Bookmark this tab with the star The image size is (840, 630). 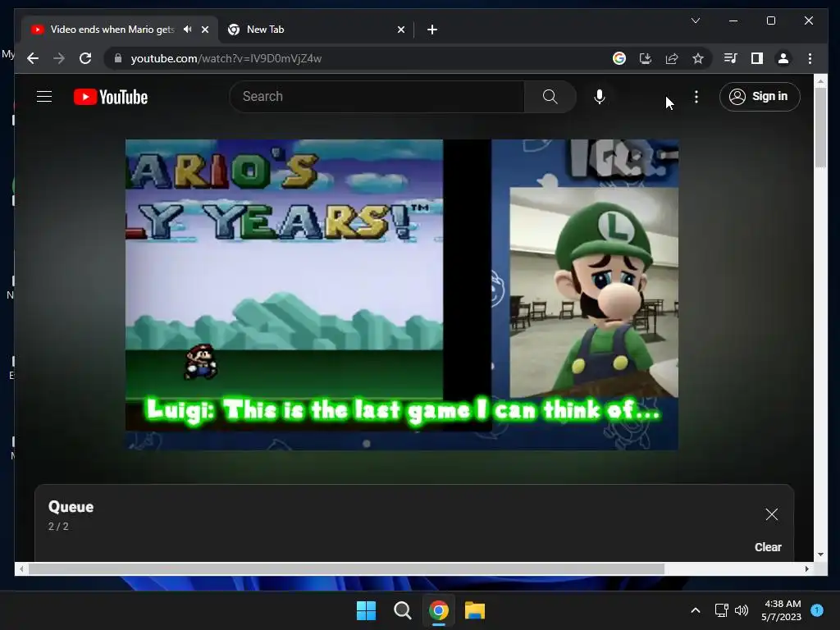698,58
